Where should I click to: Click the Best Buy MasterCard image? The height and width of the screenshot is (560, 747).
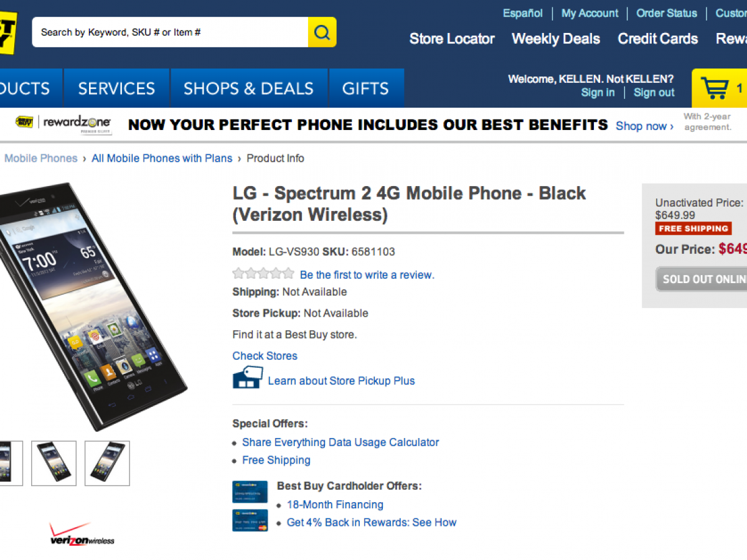point(250,520)
